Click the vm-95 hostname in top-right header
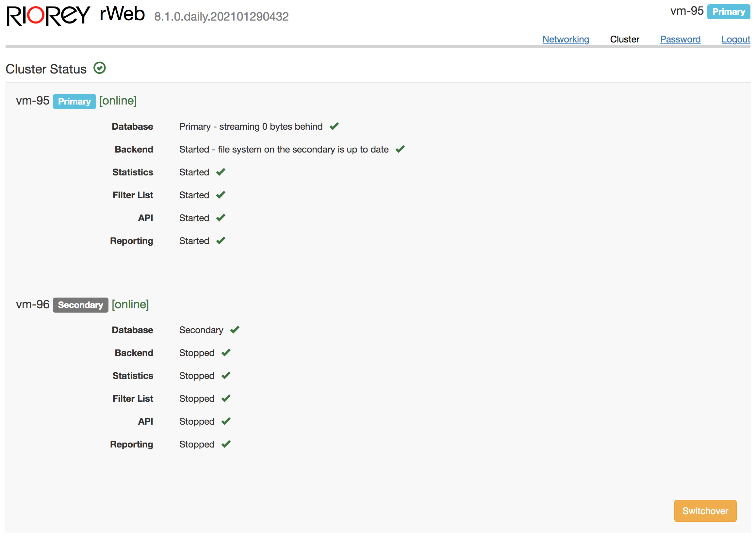 pos(687,11)
